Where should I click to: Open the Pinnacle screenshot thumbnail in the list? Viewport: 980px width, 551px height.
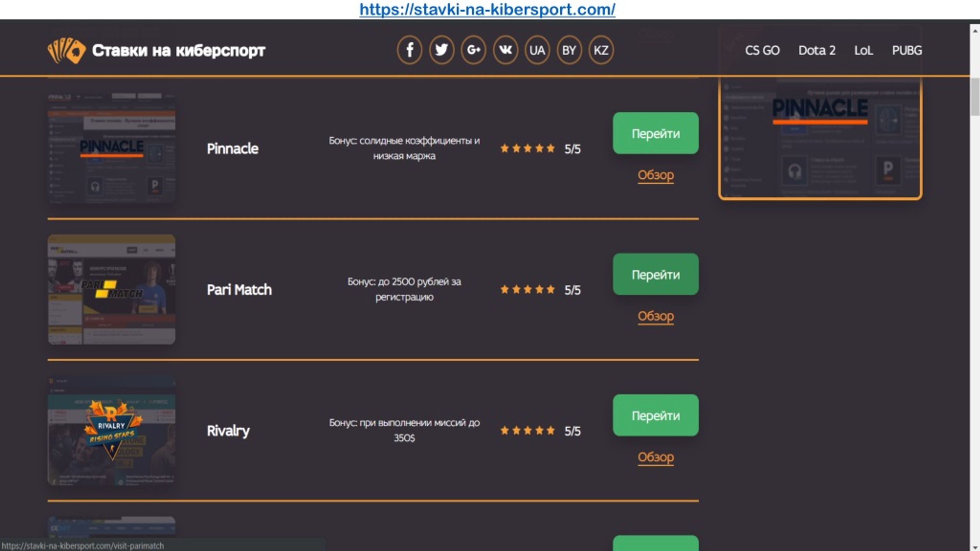pos(111,148)
